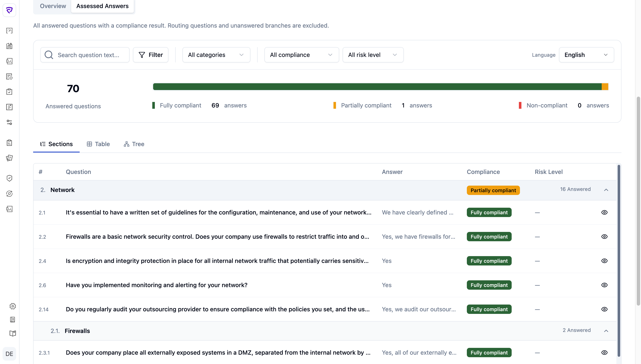Viewport: 641px width, 364px height.
Task: Open the shield checkmark sidebar icon
Action: (x=9, y=178)
